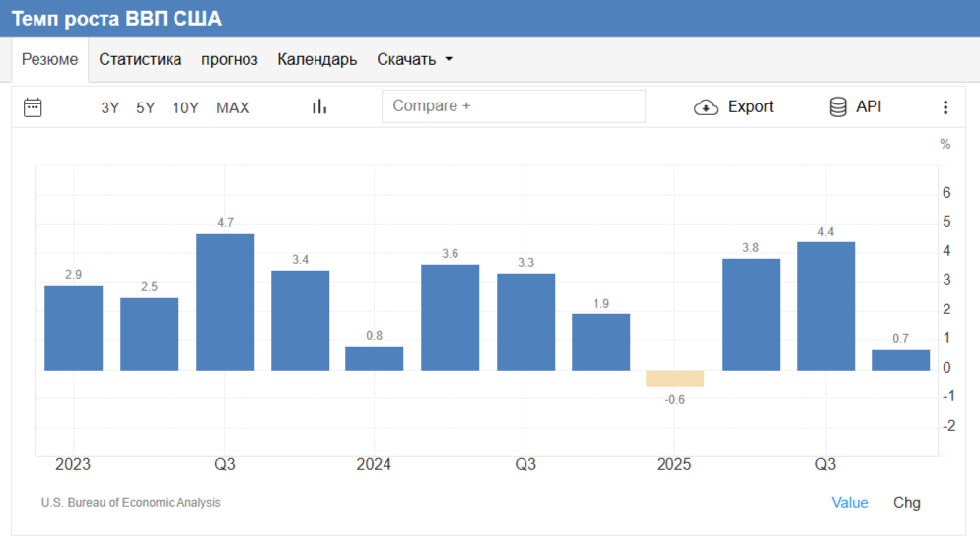Viewport: 980px width, 550px height.
Task: Open the Статистика tab
Action: click(x=140, y=59)
